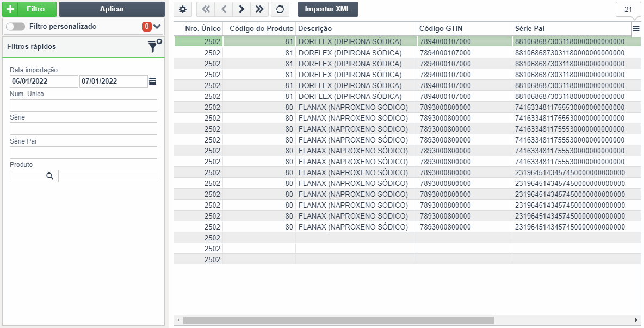This screenshot has width=644, height=328.
Task: Sort by the Código do Produto column header
Action: pos(259,28)
